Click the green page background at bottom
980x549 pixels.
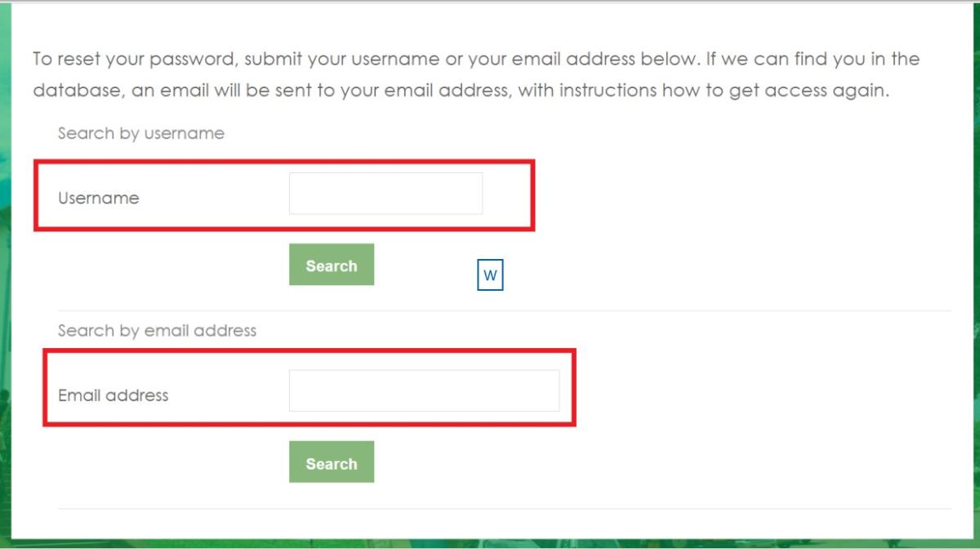(x=490, y=544)
